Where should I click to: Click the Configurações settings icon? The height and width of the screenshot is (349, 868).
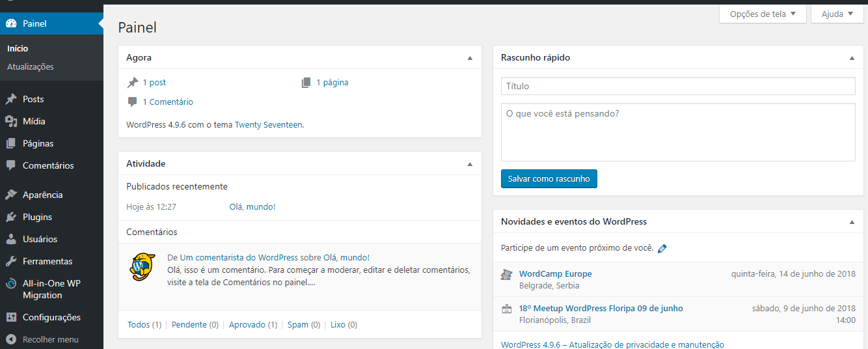tap(10, 317)
